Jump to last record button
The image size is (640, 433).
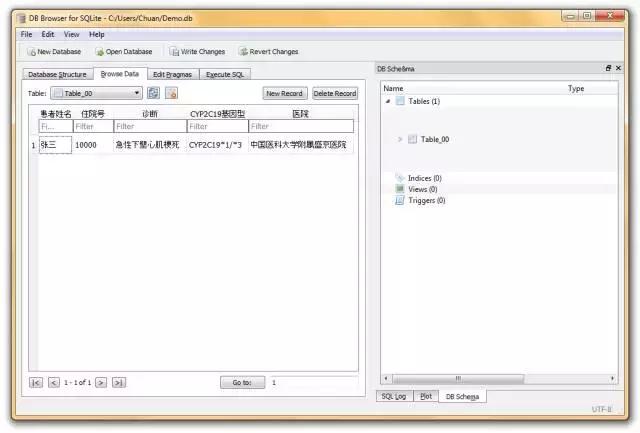[x=119, y=382]
